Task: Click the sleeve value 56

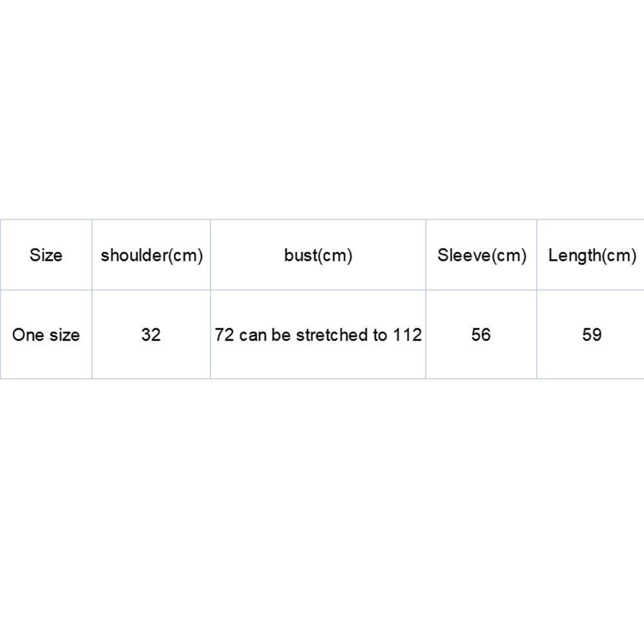Action: click(x=481, y=335)
